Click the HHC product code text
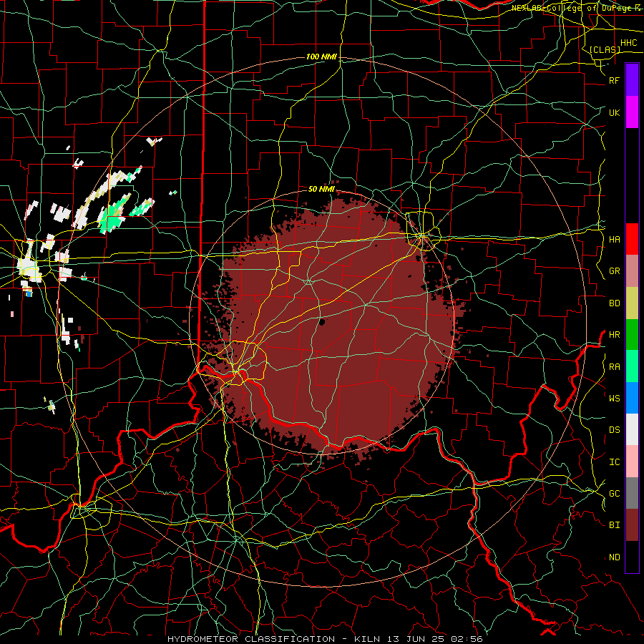Screen dimensions: 644x644 pyautogui.click(x=628, y=43)
